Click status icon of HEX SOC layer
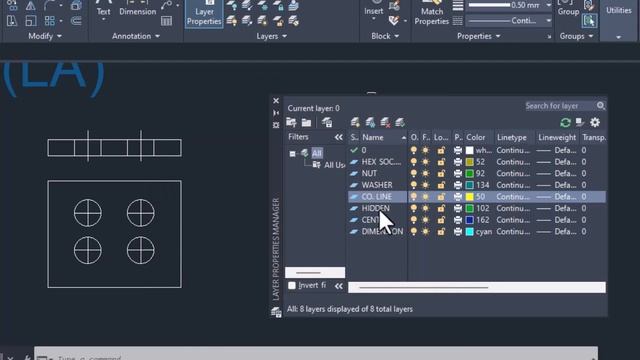The image size is (640, 360). tap(354, 162)
